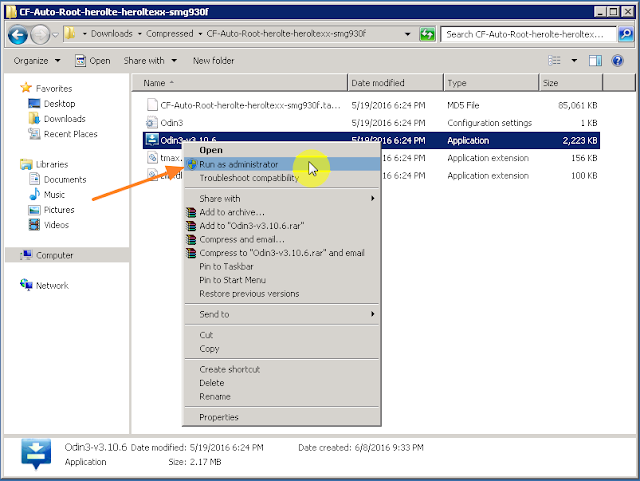Choose Open in the context menu
This screenshot has width=640, height=481.
[282, 150]
